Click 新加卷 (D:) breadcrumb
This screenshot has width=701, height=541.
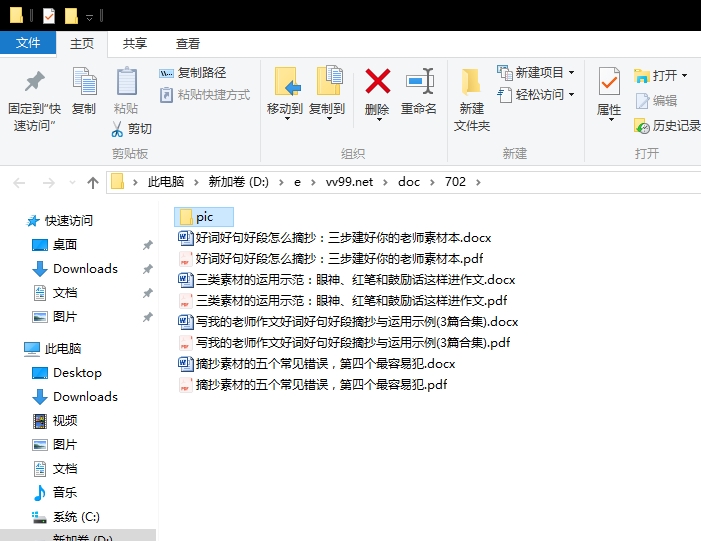click(239, 182)
